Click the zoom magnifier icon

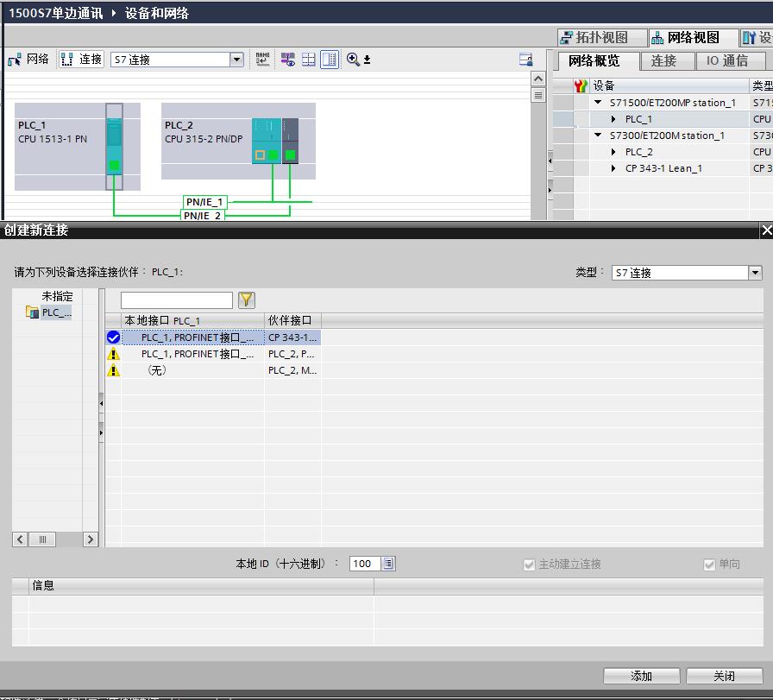click(353, 60)
